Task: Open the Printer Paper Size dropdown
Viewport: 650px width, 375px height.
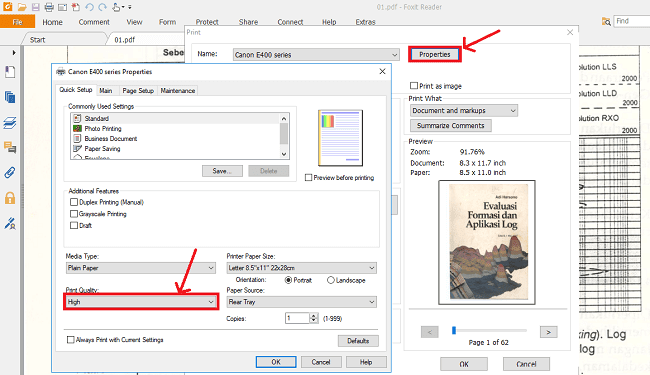Action: (x=301, y=268)
